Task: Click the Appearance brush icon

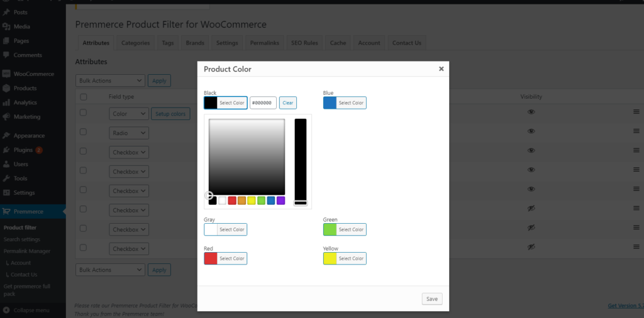Action: pos(6,136)
